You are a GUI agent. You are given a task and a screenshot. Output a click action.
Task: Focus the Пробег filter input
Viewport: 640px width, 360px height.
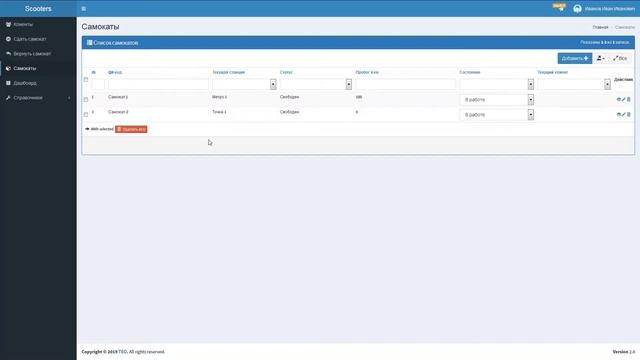[x=405, y=84]
